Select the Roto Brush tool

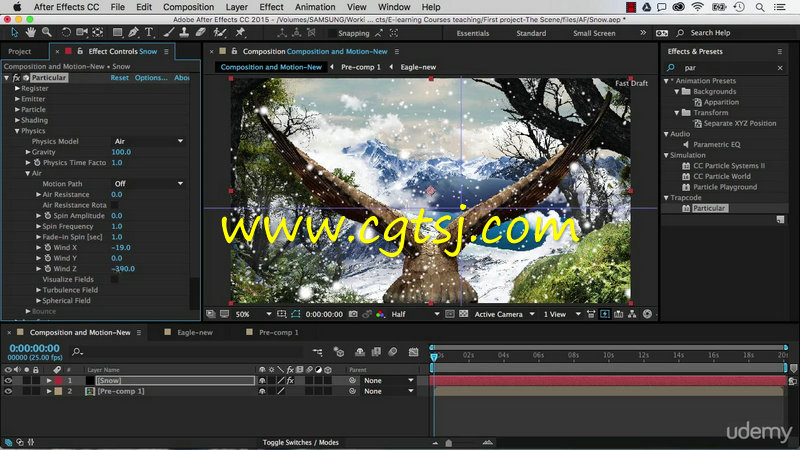point(220,33)
